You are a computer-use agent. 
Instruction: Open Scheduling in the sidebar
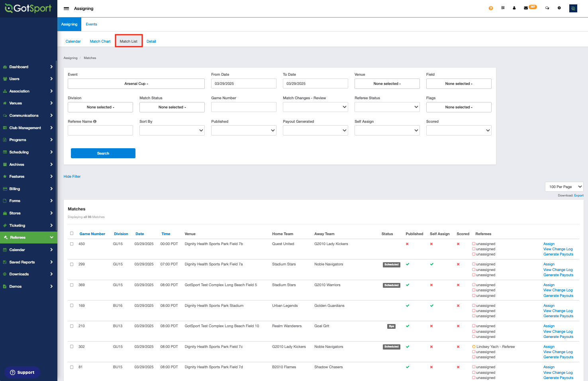[29, 152]
